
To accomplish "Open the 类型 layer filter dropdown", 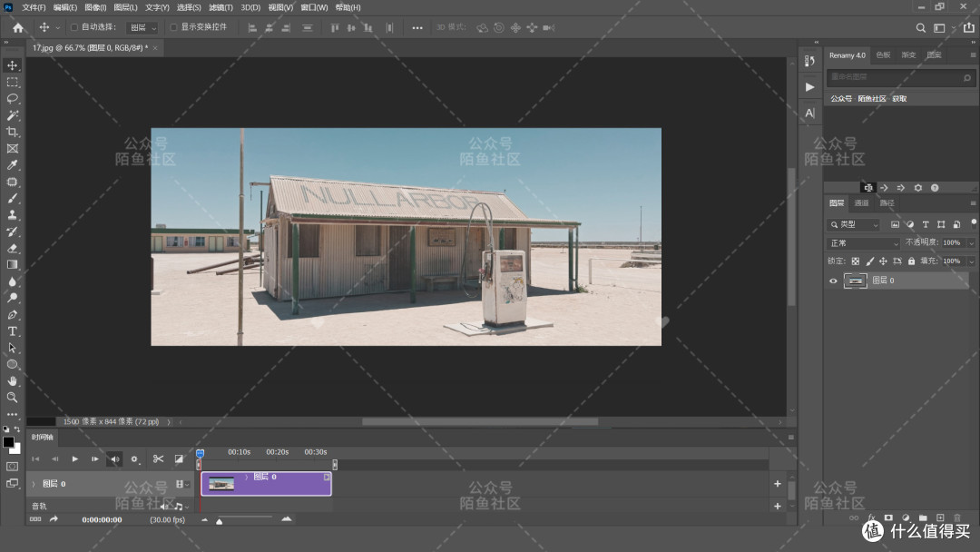I will (x=854, y=224).
